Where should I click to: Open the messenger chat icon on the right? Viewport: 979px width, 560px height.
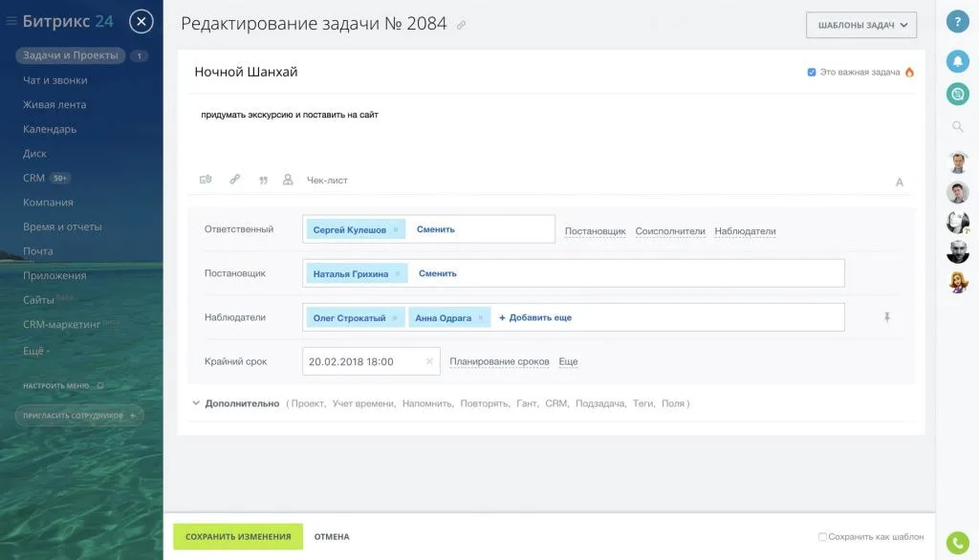(958, 94)
